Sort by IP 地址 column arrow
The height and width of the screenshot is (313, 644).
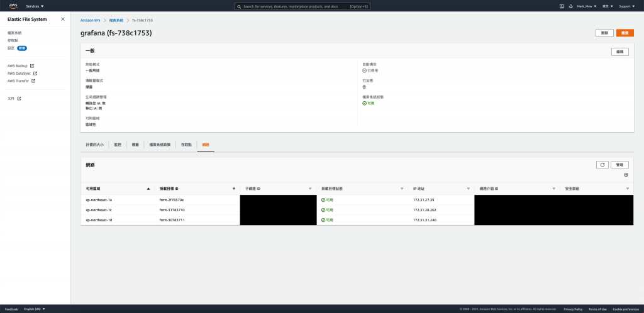pos(468,189)
